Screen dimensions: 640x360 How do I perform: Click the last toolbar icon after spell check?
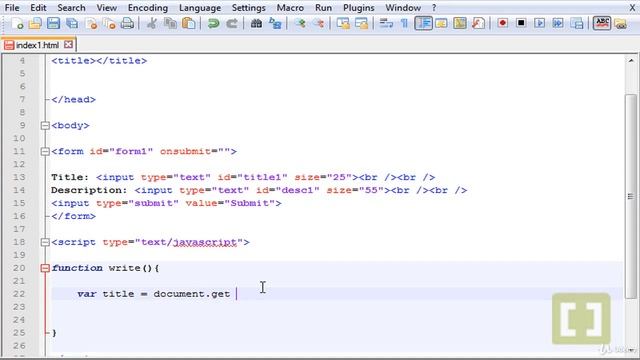(620, 23)
